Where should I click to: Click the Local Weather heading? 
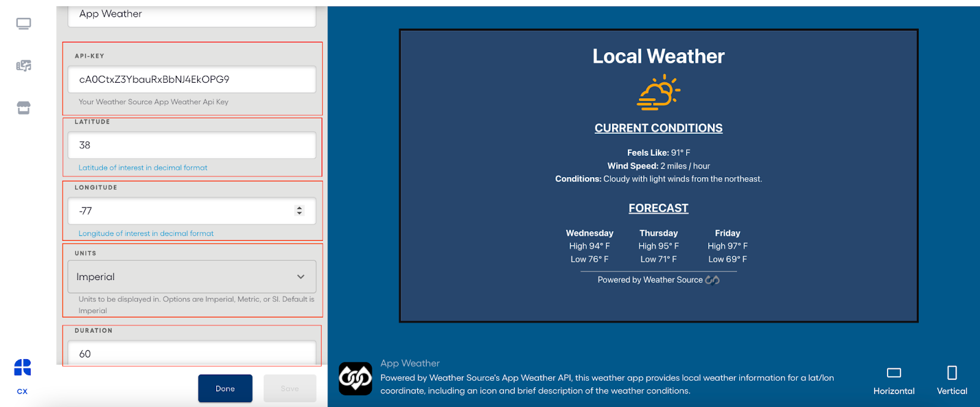coord(658,56)
